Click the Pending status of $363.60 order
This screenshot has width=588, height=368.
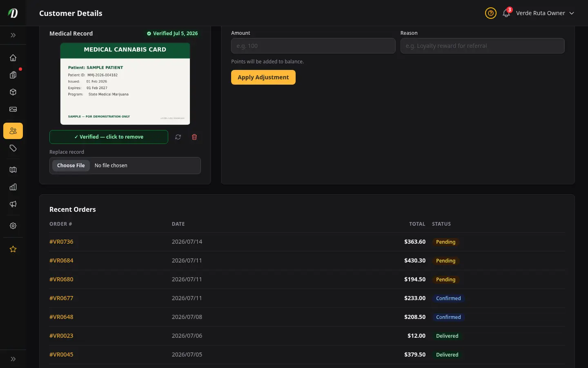446,242
